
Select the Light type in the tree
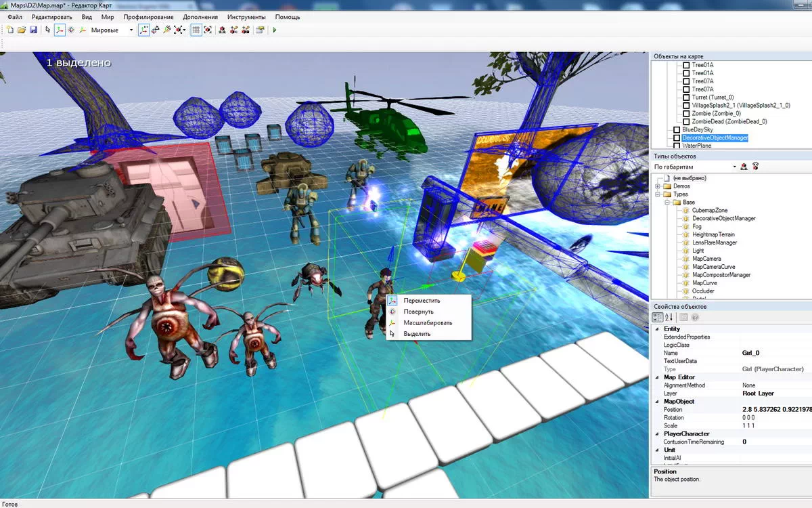tap(698, 251)
